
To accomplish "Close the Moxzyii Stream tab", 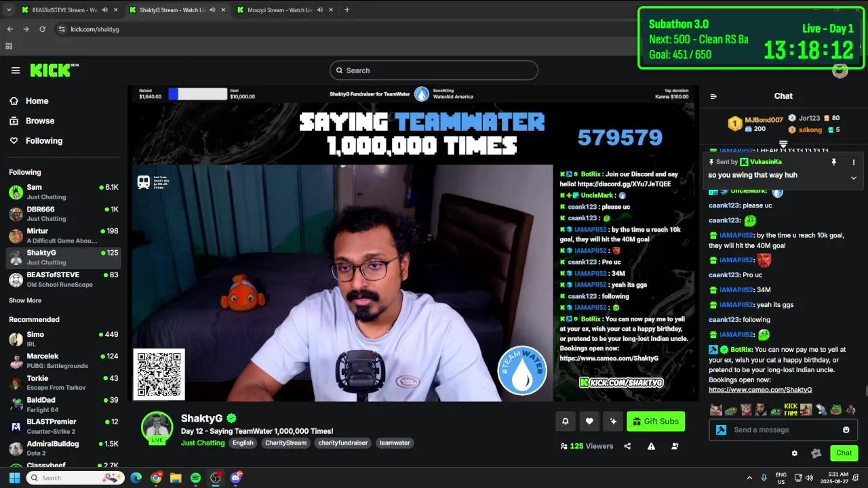I will [x=331, y=10].
